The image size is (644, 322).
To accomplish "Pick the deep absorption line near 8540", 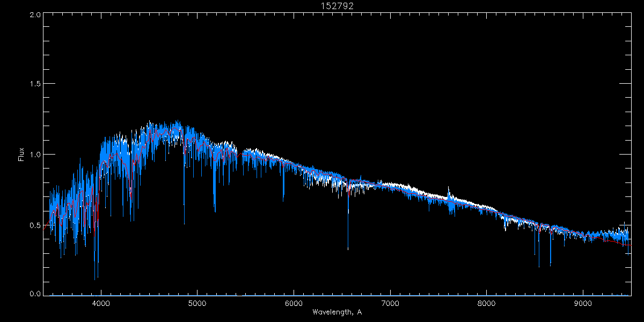I will (539, 265).
